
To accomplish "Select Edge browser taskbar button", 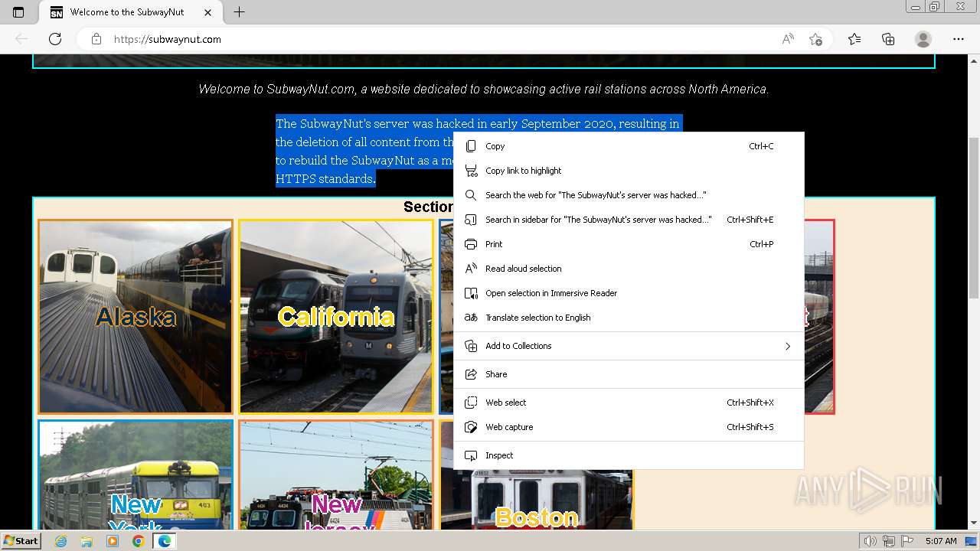I will [x=164, y=541].
